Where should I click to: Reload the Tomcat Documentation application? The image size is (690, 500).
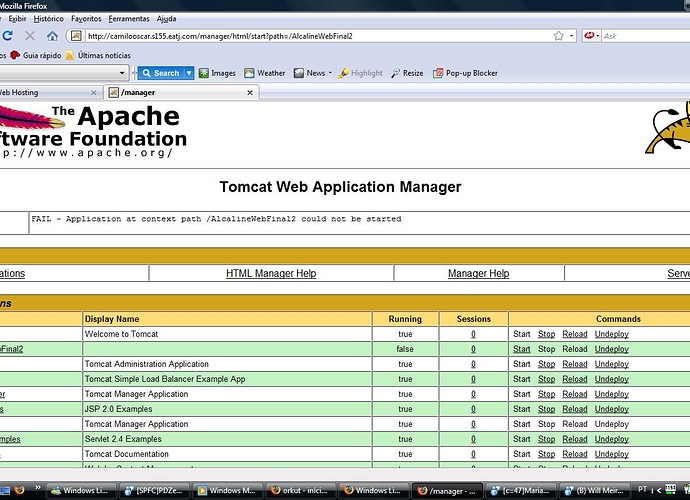click(x=575, y=454)
